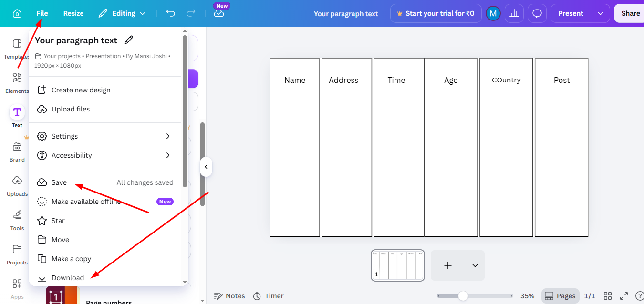Screen dimensions: 644x304
Task: Expand the Accessibility submenu
Action: (105, 155)
